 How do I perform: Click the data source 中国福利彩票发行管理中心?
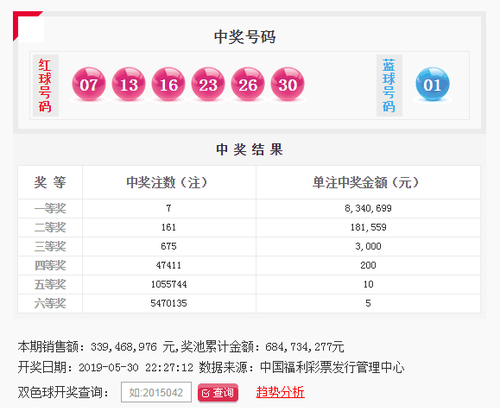[332, 368]
